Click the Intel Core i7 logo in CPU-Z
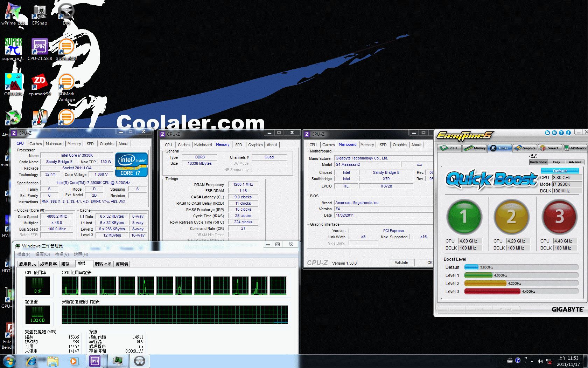Screen dimensions: 588x368 click(131, 165)
